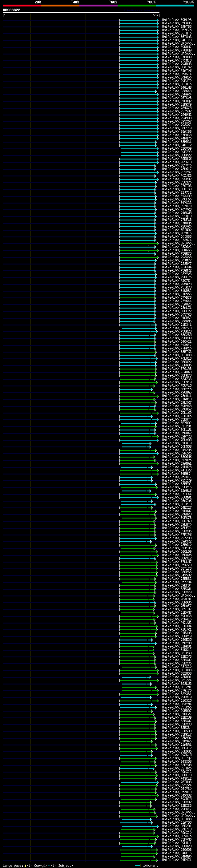Open hit UniRef100_B5LAU6
Screen dimensions: 197x868
click(177, 23)
